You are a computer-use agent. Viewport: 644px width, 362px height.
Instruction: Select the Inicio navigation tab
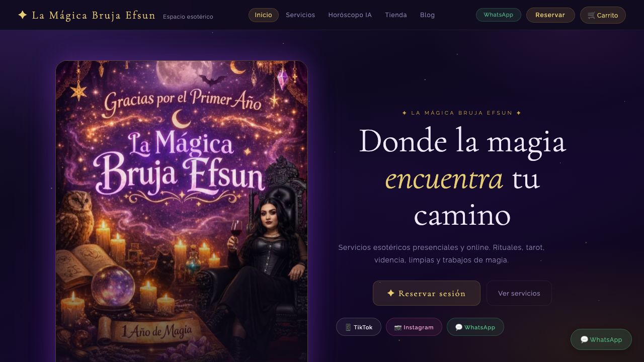264,15
